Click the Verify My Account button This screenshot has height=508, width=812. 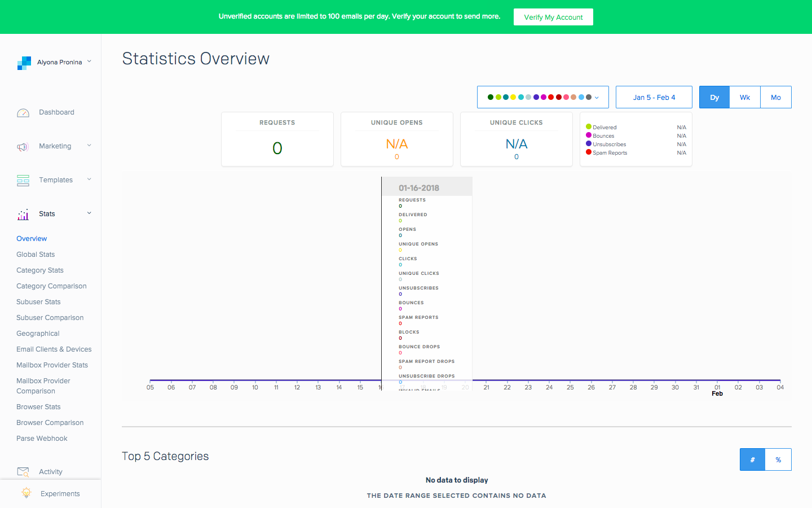[553, 17]
